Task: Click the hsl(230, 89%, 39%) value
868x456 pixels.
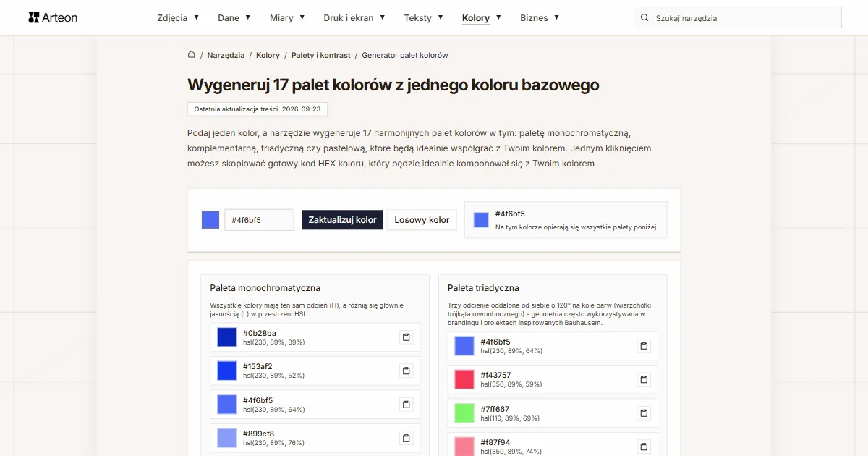Action: point(274,342)
